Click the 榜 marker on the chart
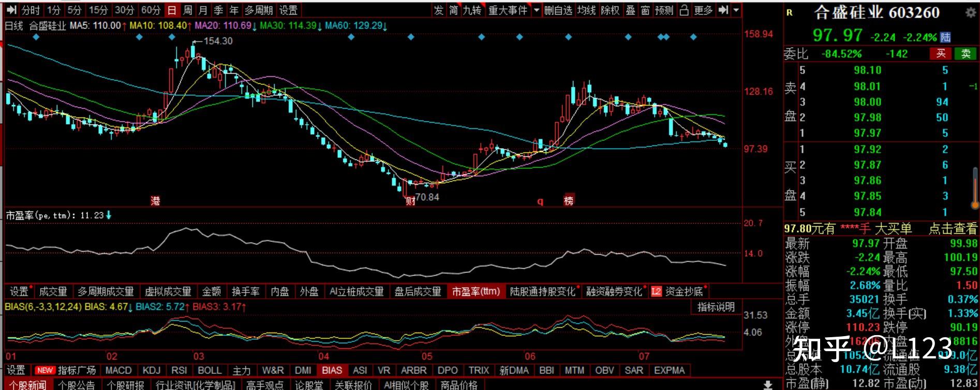980x390 pixels. [x=569, y=200]
